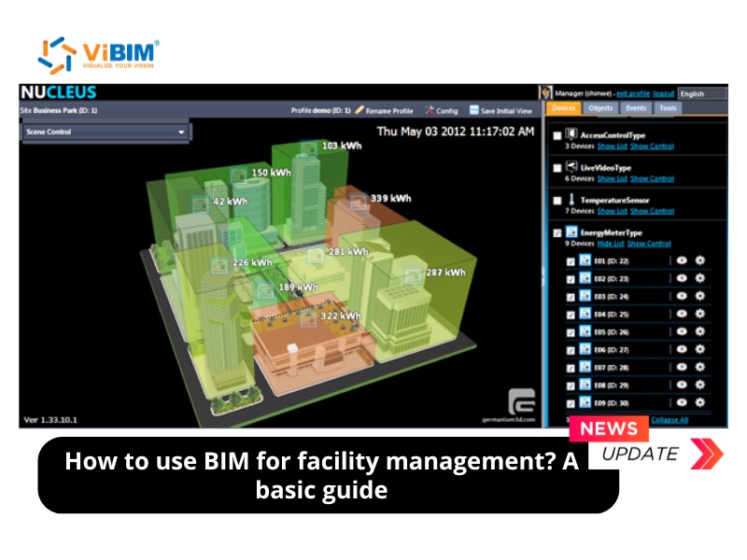Viewport: 747px width, 560px height.
Task: Enable the LiveVideoType checkbox
Action: pos(557,168)
